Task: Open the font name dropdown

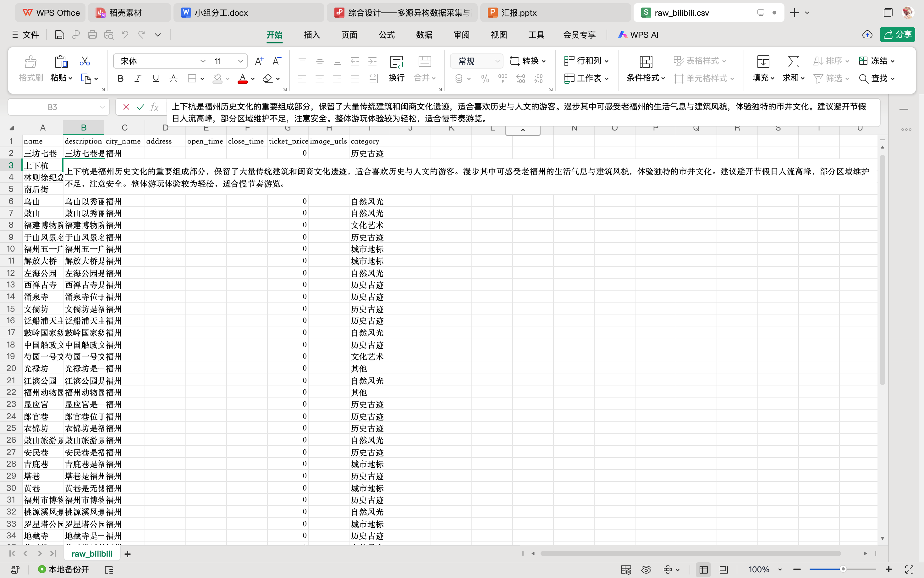Action: click(x=202, y=61)
